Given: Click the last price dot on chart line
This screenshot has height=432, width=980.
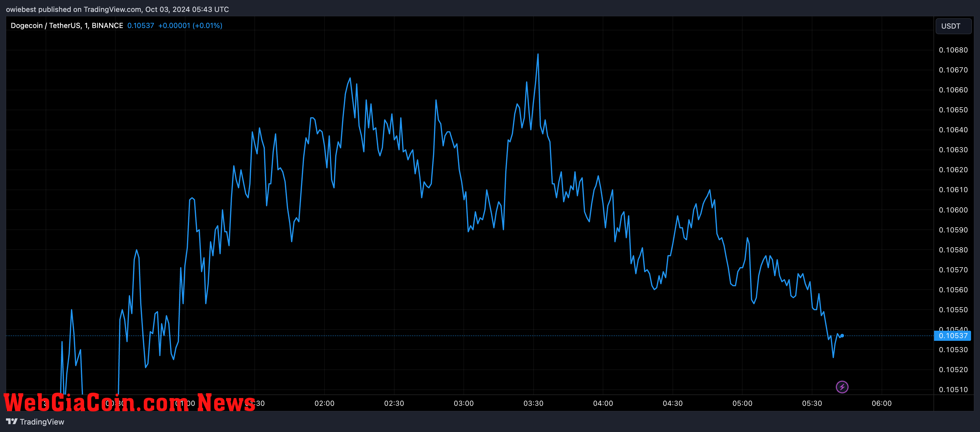Looking at the screenshot, I should pos(842,335).
